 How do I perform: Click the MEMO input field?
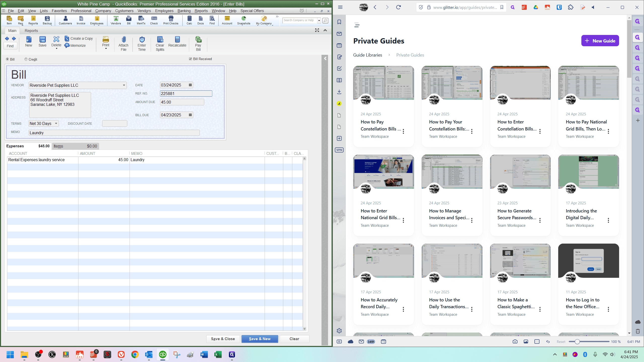point(114,133)
